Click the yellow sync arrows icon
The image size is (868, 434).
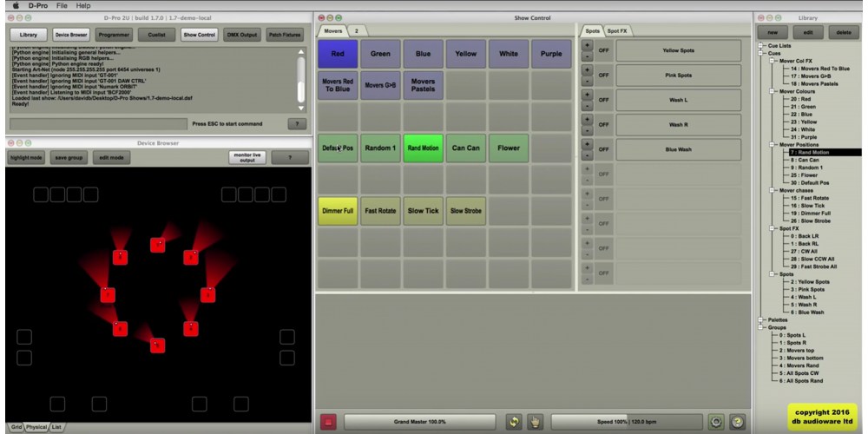(514, 422)
